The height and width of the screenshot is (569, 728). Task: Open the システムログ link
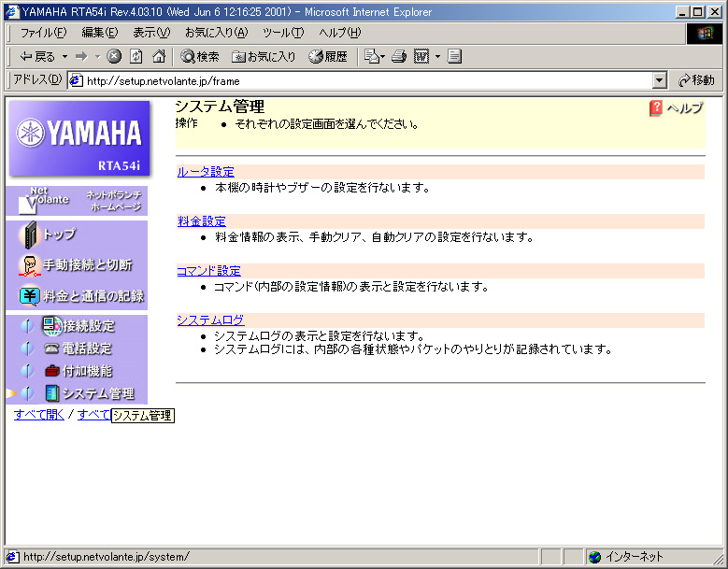click(210, 320)
